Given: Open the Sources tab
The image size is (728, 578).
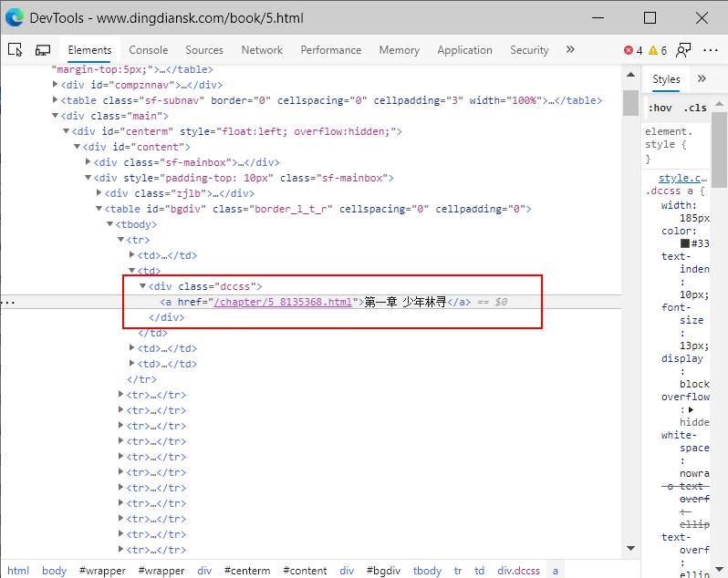Looking at the screenshot, I should point(204,49).
